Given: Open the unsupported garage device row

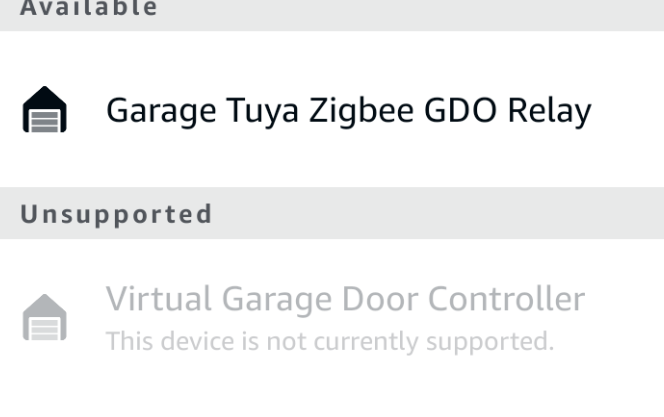Looking at the screenshot, I should tap(332, 318).
